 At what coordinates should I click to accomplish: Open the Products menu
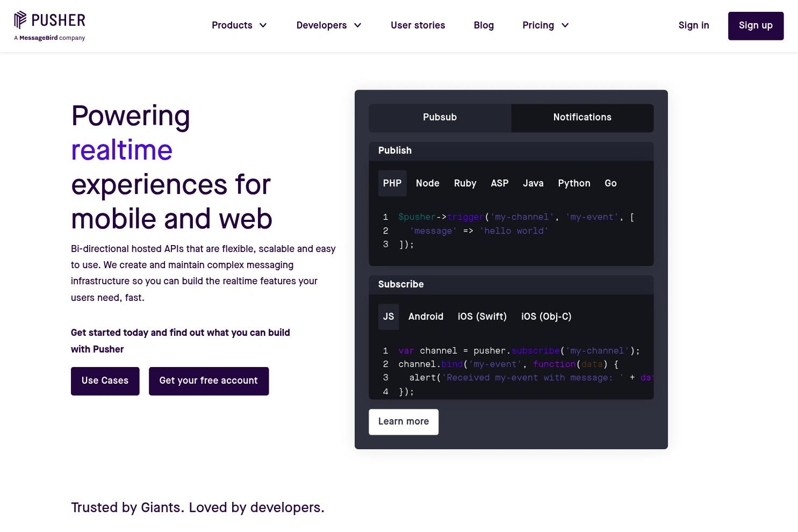click(x=232, y=25)
